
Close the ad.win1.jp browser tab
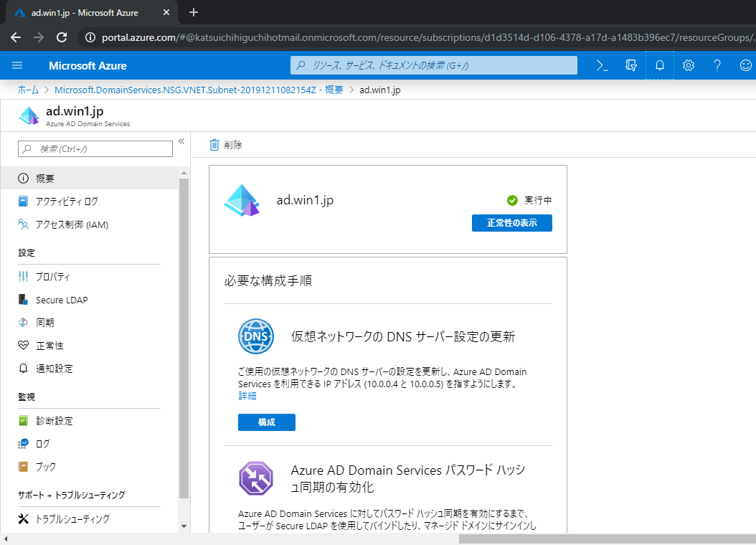coord(166,12)
